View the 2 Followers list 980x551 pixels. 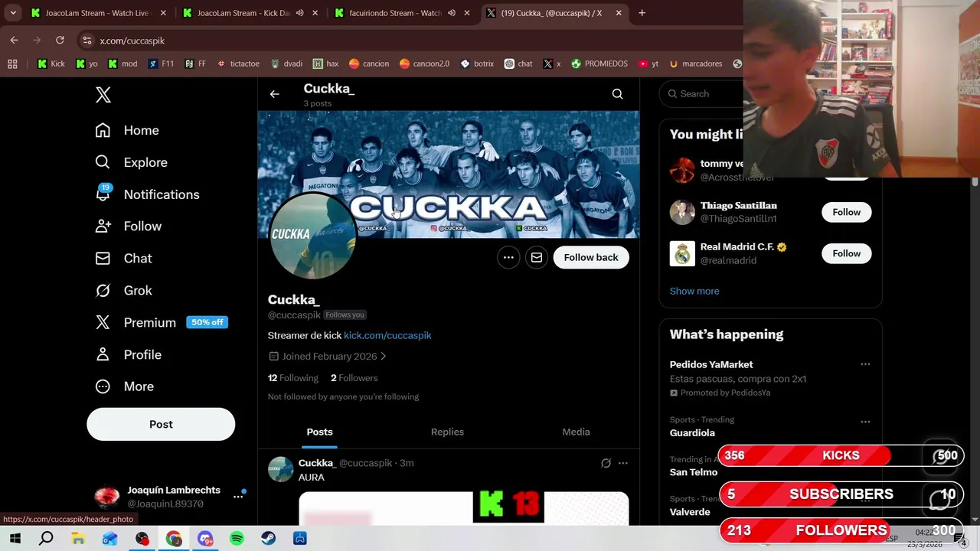pyautogui.click(x=354, y=378)
